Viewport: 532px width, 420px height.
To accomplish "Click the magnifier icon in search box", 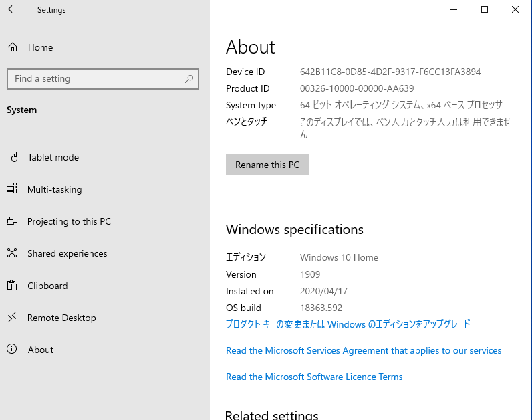I will 189,79.
